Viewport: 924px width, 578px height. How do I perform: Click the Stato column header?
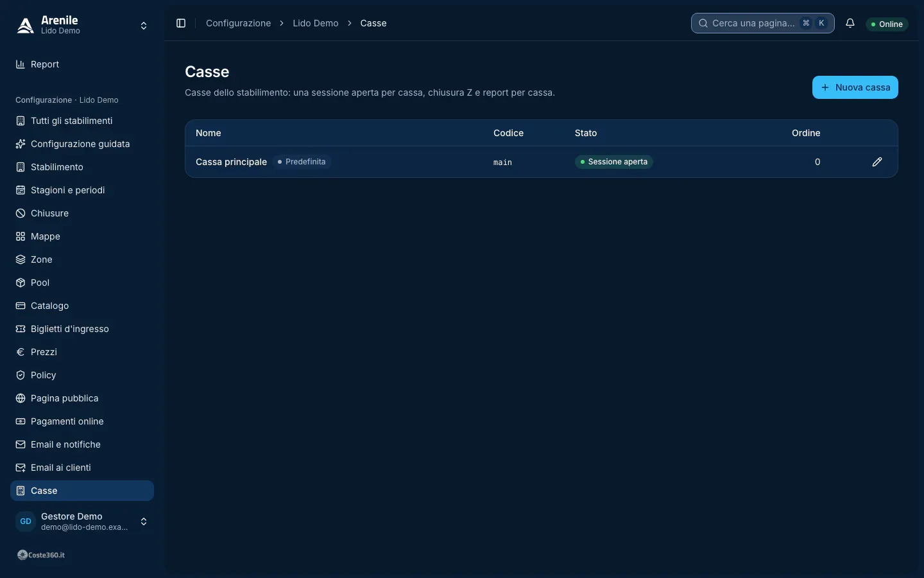(586, 133)
